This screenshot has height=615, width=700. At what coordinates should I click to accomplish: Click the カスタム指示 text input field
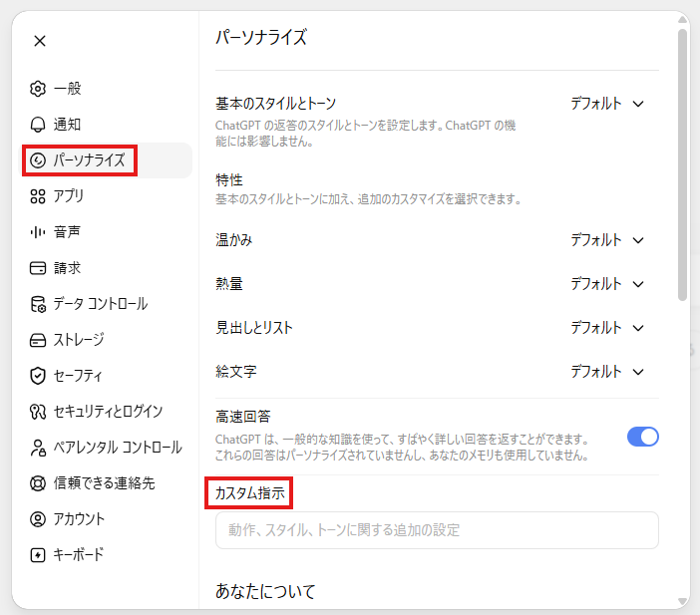pyautogui.click(x=437, y=530)
